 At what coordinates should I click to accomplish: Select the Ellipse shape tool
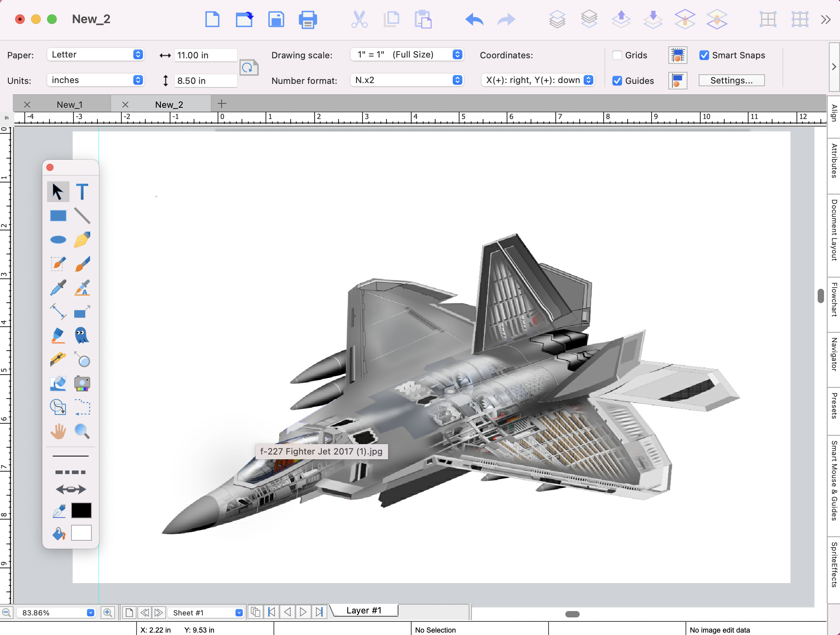pyautogui.click(x=58, y=240)
